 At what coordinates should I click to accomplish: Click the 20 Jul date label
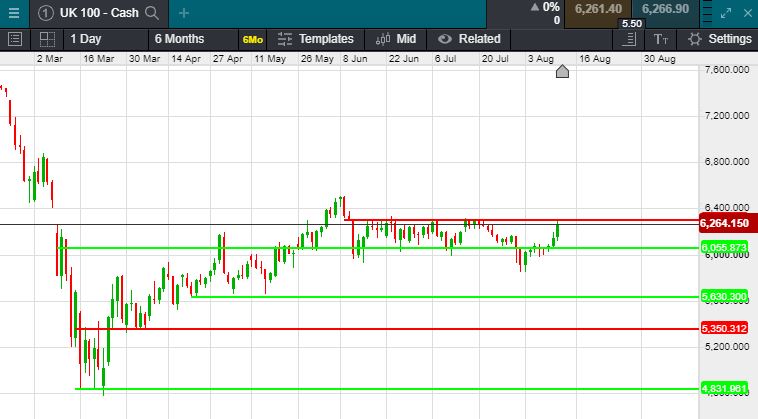click(x=495, y=59)
